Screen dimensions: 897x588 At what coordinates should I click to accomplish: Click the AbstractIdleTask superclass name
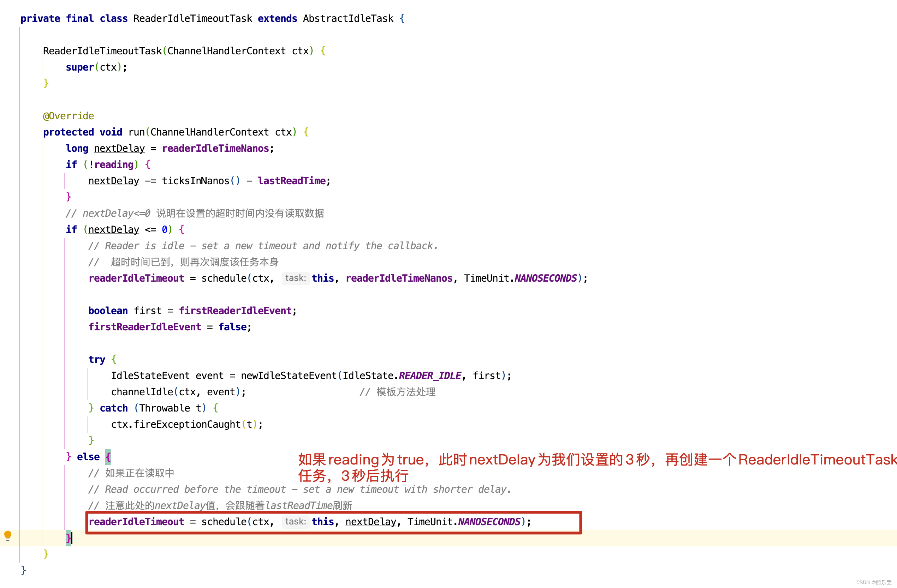348,18
